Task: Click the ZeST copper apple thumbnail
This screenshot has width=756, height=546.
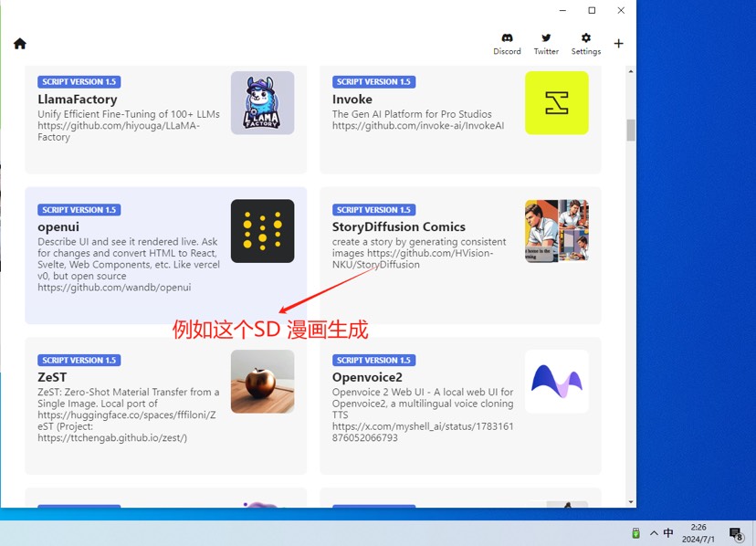Action: click(262, 382)
